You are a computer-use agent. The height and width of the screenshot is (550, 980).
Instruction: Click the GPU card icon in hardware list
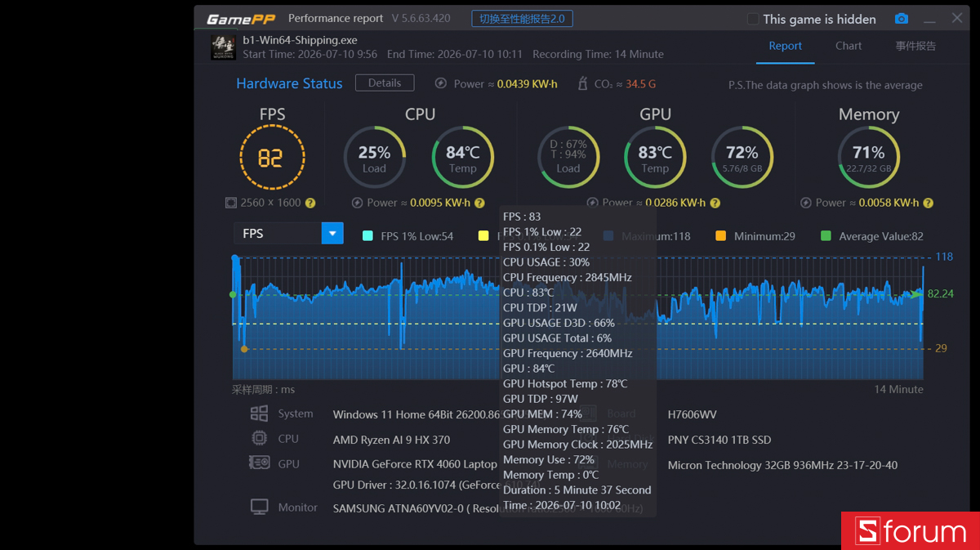pyautogui.click(x=259, y=463)
